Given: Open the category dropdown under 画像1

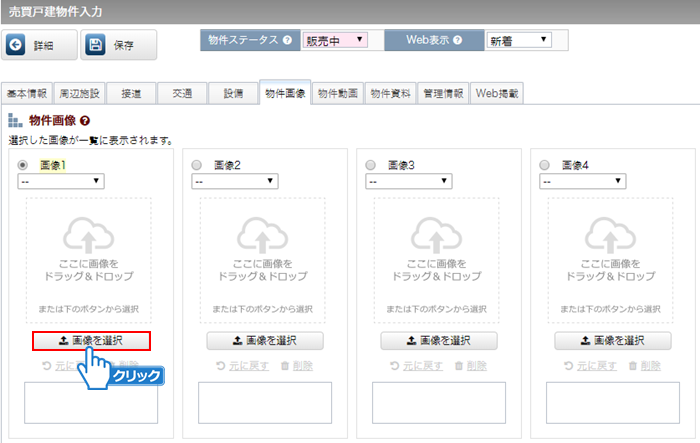Looking at the screenshot, I should coord(61,181).
